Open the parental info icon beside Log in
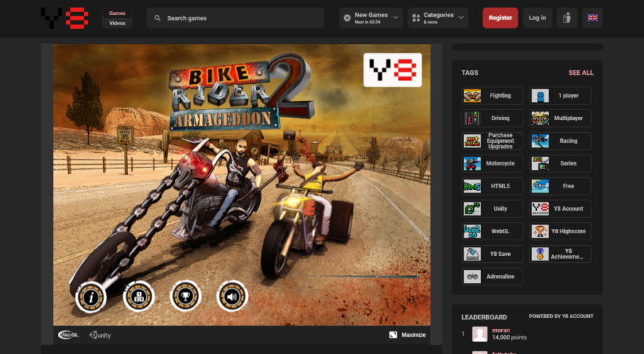The height and width of the screenshot is (354, 644). point(567,18)
